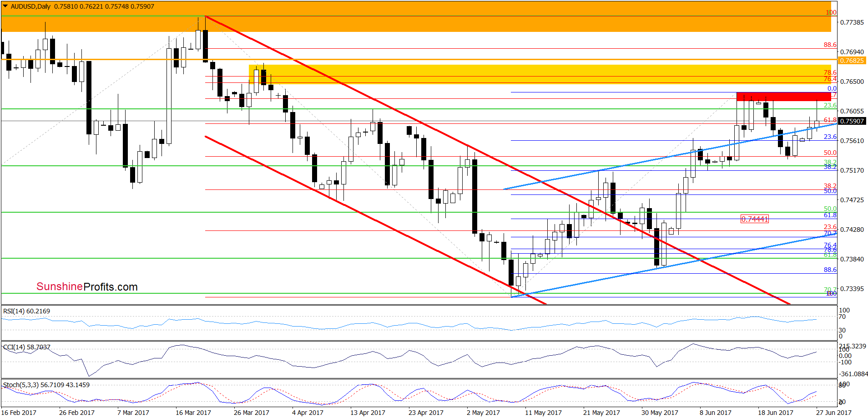The image size is (868, 419).
Task: Click the red 88.6 Fibonacci level label
Action: coord(830,45)
